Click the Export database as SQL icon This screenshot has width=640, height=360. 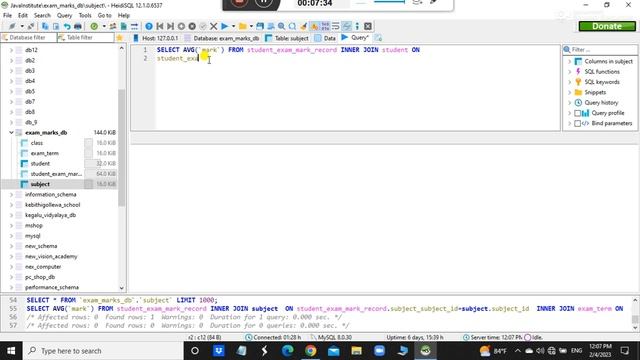point(124,26)
